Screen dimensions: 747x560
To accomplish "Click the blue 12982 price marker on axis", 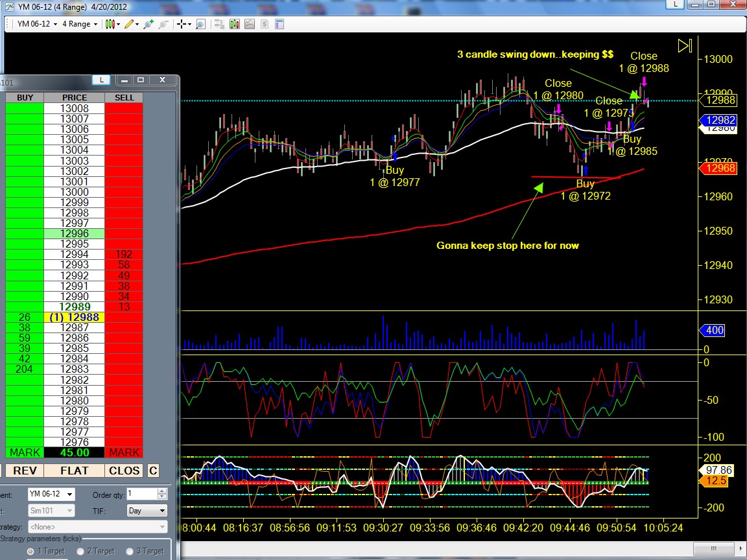I will click(x=717, y=120).
